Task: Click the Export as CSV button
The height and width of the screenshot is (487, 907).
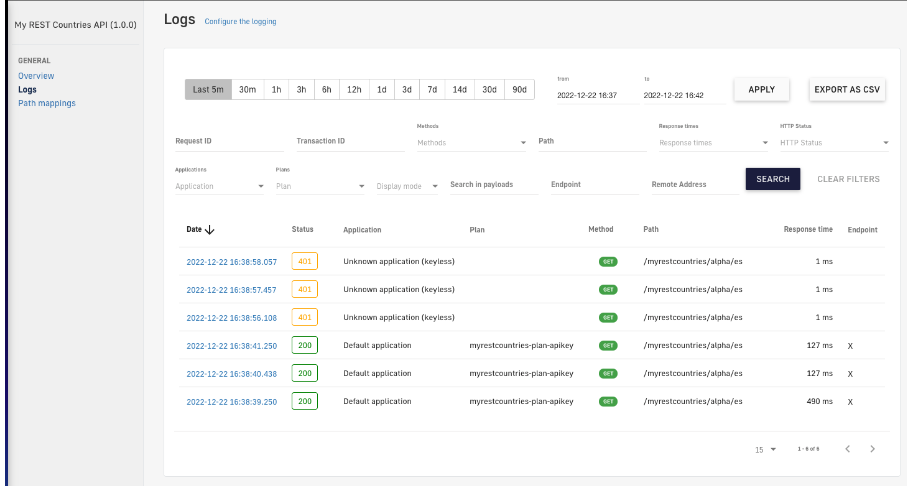Action: pos(847,89)
